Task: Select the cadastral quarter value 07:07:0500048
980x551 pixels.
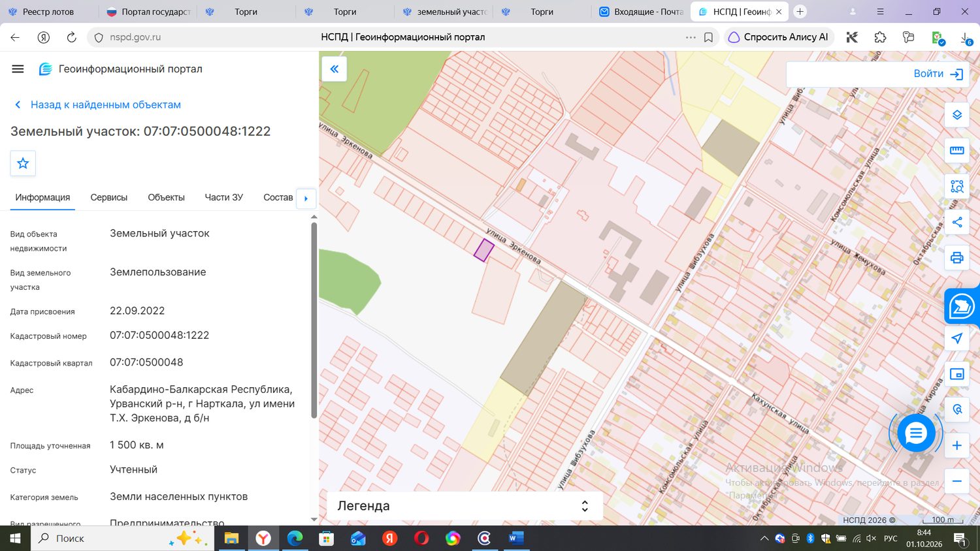Action: 146,362
